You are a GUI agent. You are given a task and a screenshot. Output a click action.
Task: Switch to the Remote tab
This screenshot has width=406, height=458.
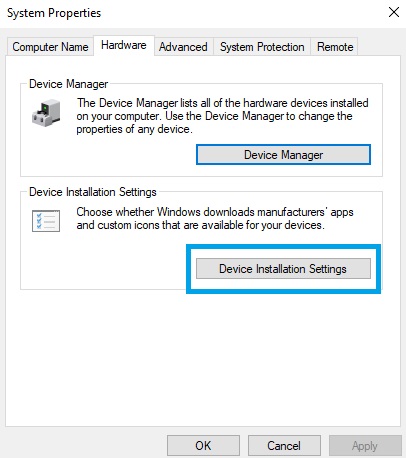click(x=335, y=47)
